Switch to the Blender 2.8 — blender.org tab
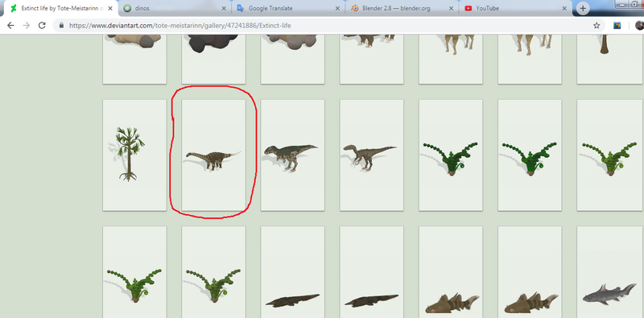 pyautogui.click(x=402, y=8)
